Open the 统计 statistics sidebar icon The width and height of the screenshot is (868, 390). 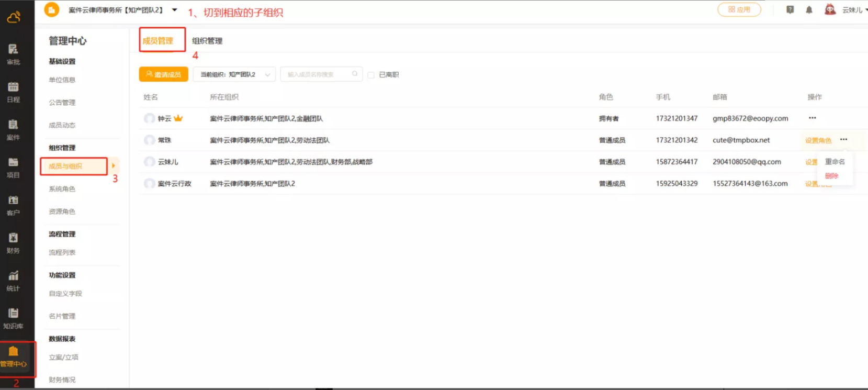point(13,281)
